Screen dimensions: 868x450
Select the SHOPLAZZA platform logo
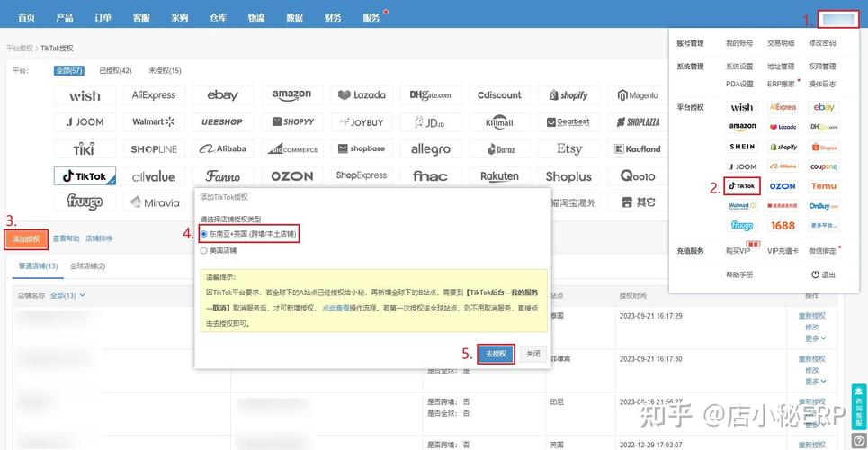click(638, 121)
